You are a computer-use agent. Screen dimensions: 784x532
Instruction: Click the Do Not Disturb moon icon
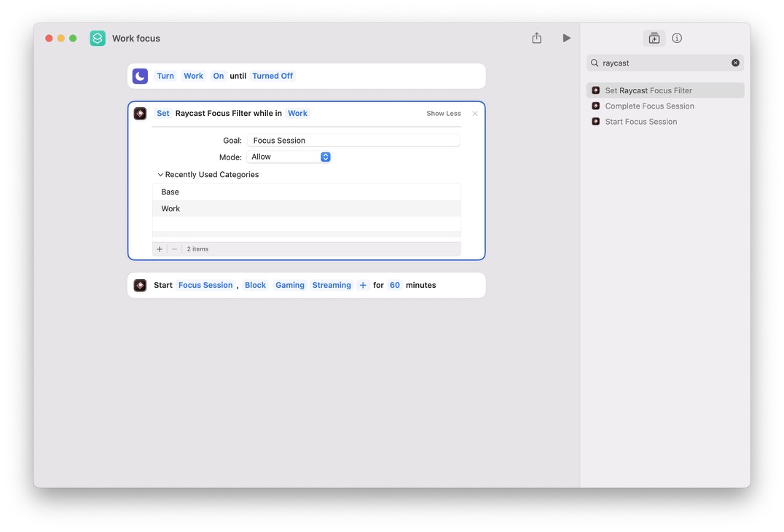[x=139, y=75]
